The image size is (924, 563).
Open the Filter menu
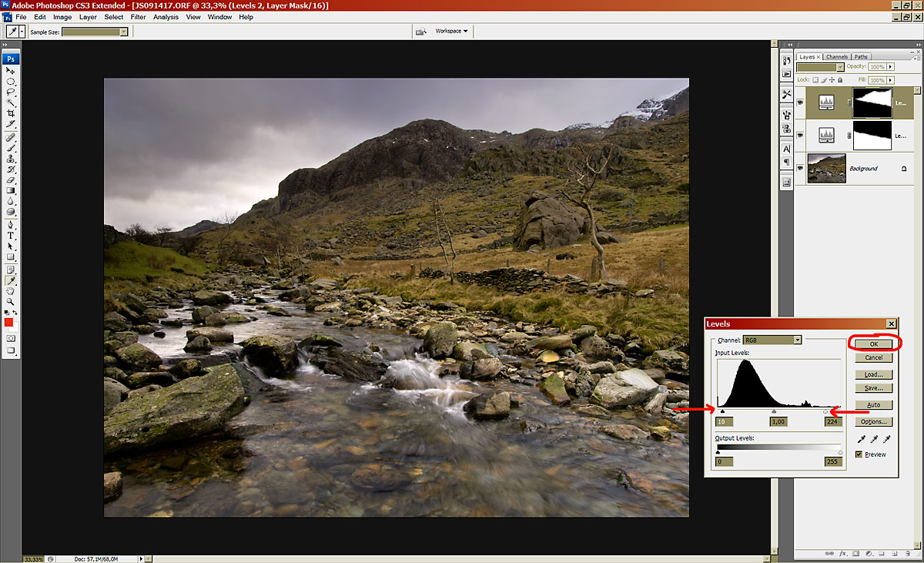click(138, 17)
